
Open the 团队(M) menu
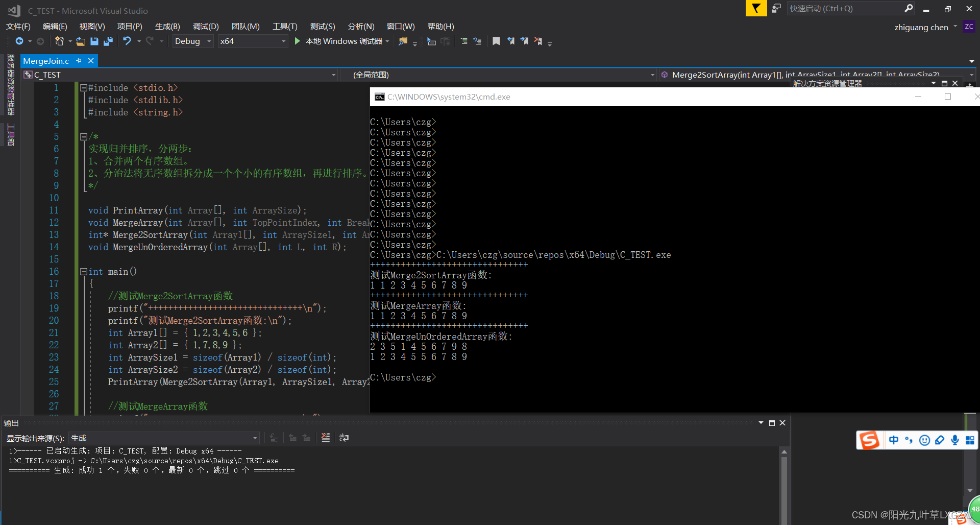[246, 26]
